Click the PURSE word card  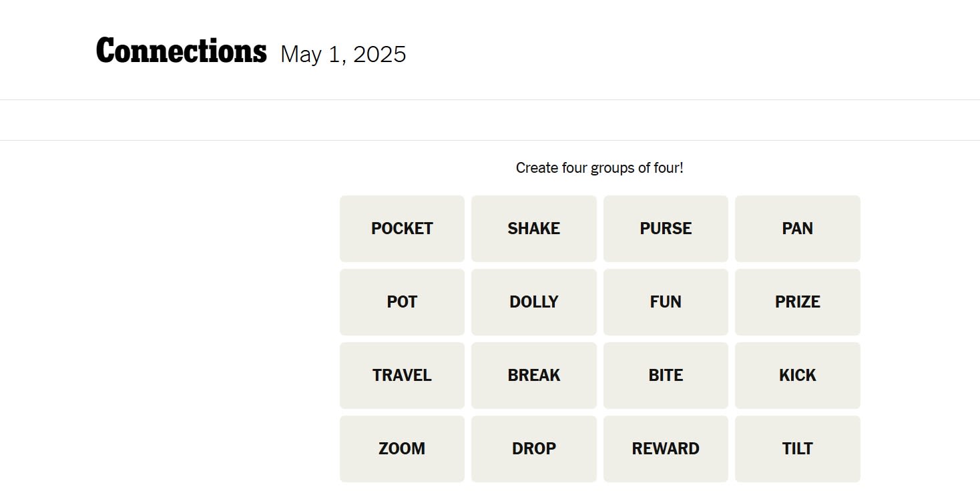665,228
